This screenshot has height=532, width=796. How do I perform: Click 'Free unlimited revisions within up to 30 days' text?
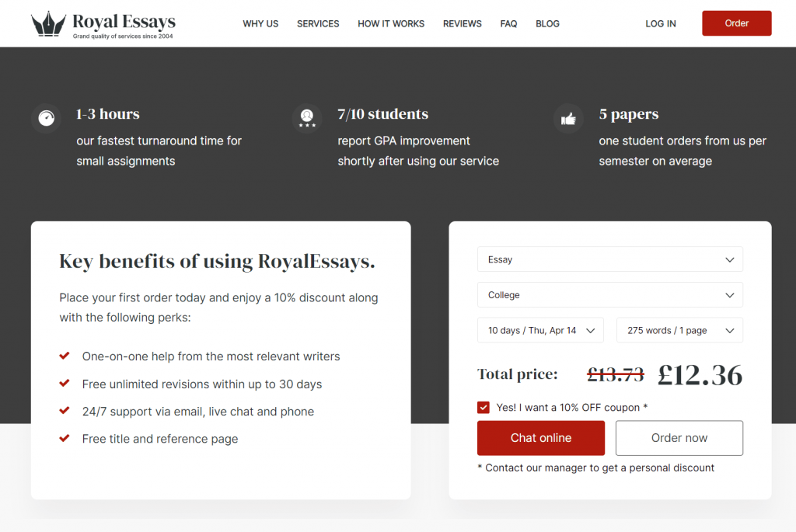202,384
